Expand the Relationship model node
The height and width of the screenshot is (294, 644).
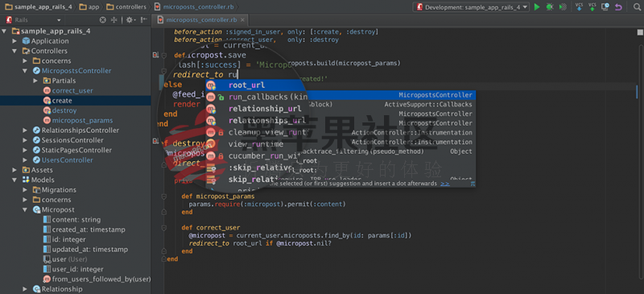[x=25, y=289]
